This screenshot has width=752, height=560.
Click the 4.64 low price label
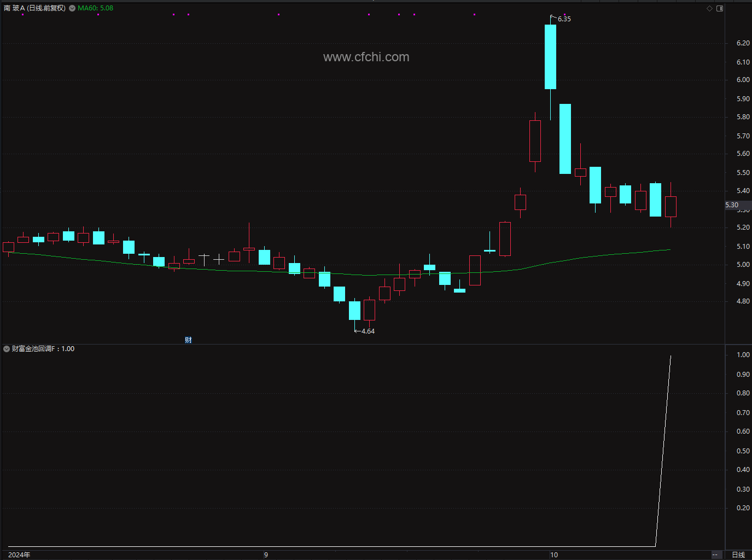coord(368,331)
